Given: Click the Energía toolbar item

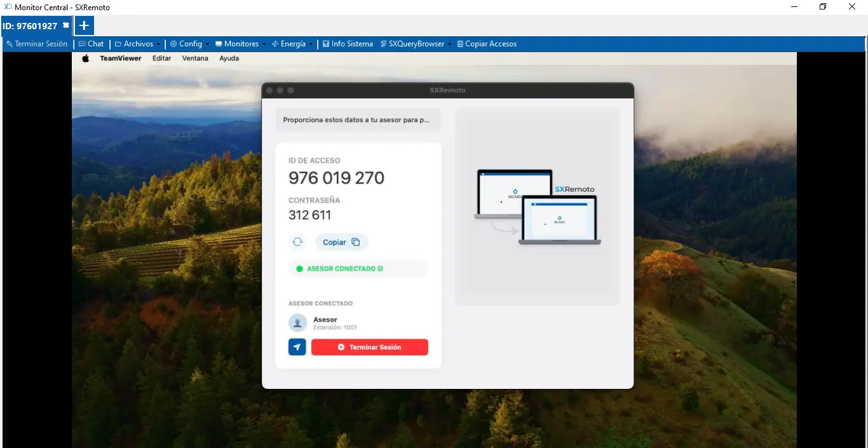Looking at the screenshot, I should click(x=288, y=44).
